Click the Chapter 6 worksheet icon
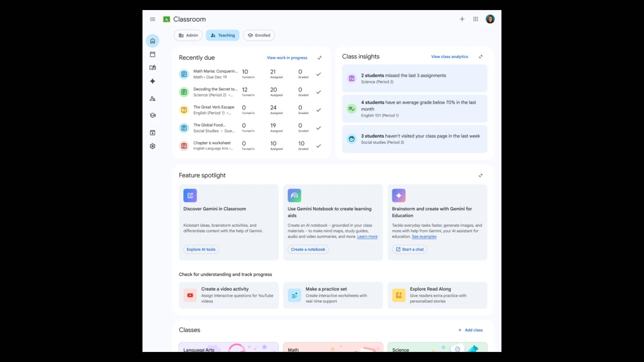The image size is (644, 362). [184, 146]
